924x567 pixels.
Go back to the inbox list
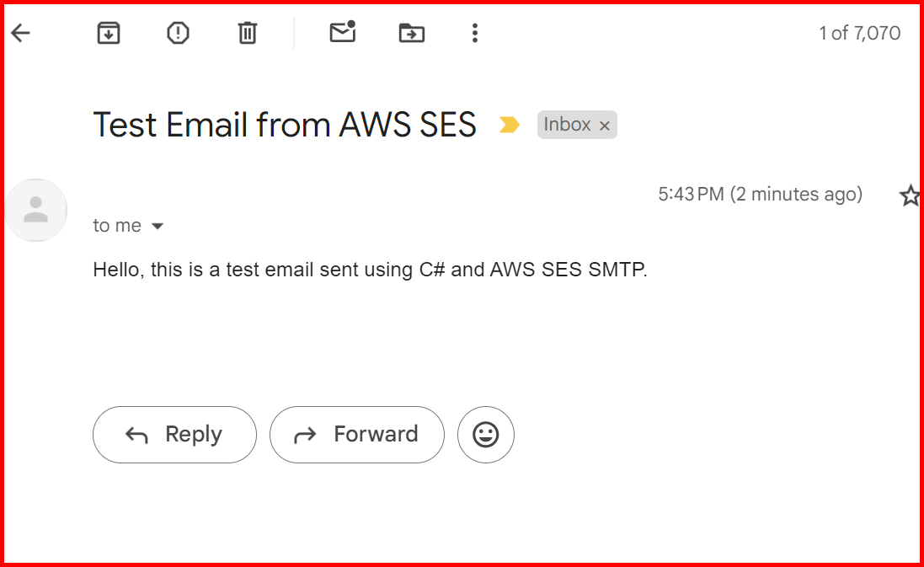point(19,33)
